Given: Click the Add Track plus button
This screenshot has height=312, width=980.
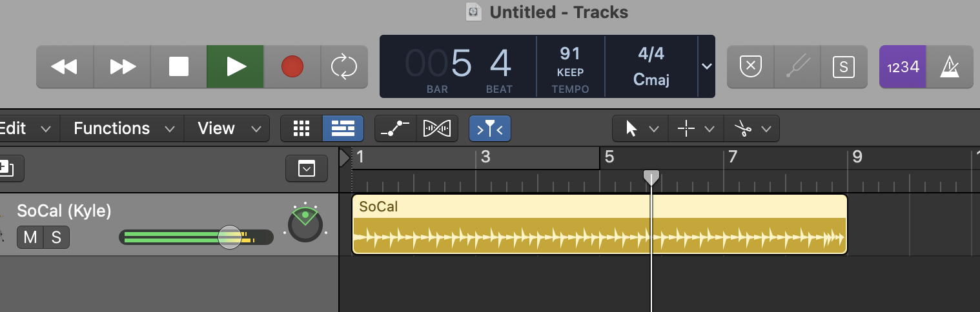Looking at the screenshot, I should tap(10, 169).
